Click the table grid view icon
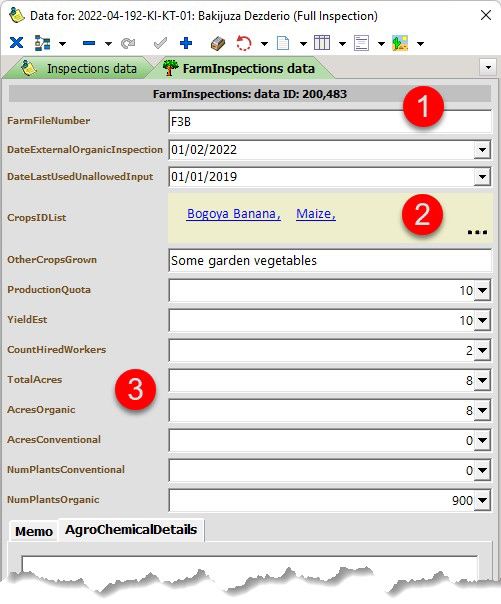The height and width of the screenshot is (604, 501). (322, 43)
